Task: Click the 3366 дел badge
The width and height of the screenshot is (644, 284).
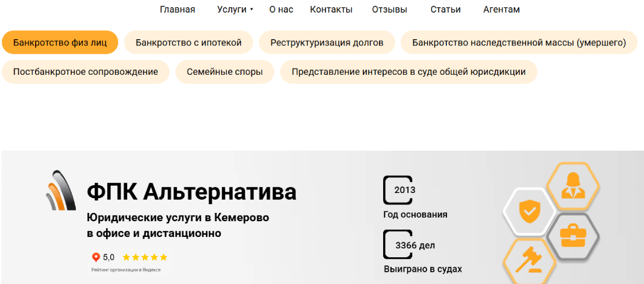Action: pyautogui.click(x=409, y=245)
